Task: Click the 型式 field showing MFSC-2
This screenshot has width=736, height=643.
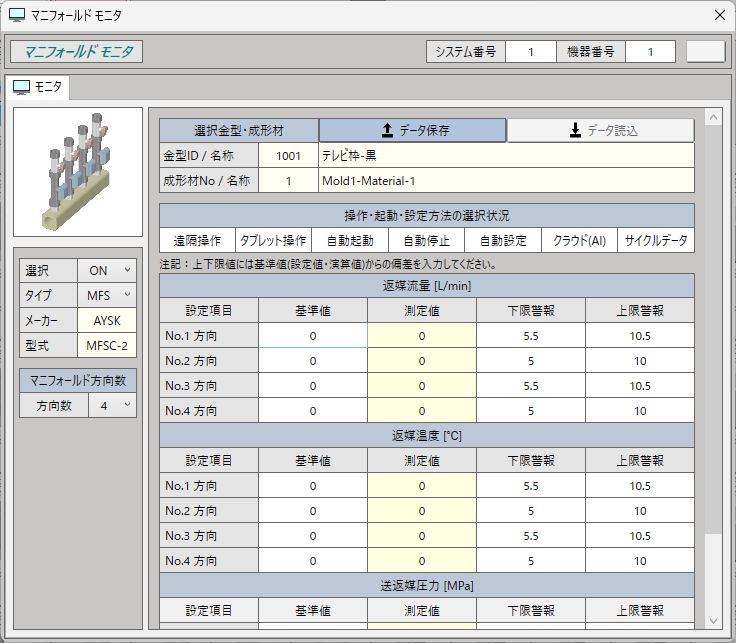Action: pyautogui.click(x=107, y=346)
